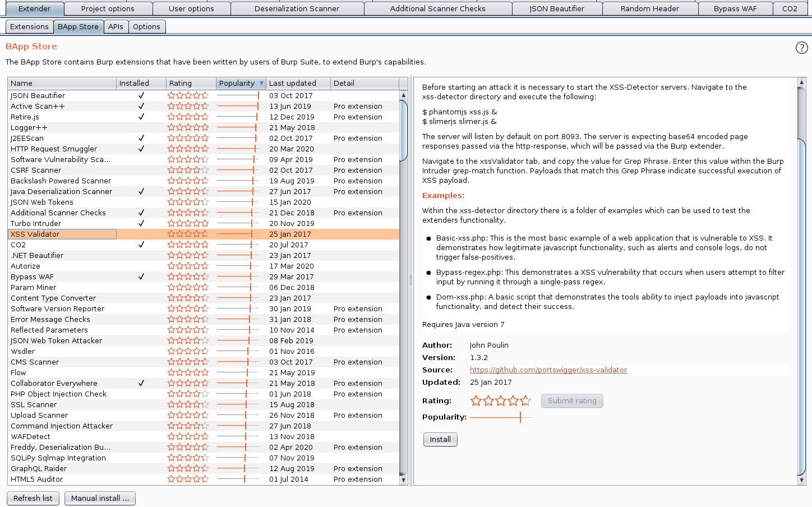Select the SQLiPy Sqlmap Integration row
Screen dimensions: 812x507
(x=204, y=458)
